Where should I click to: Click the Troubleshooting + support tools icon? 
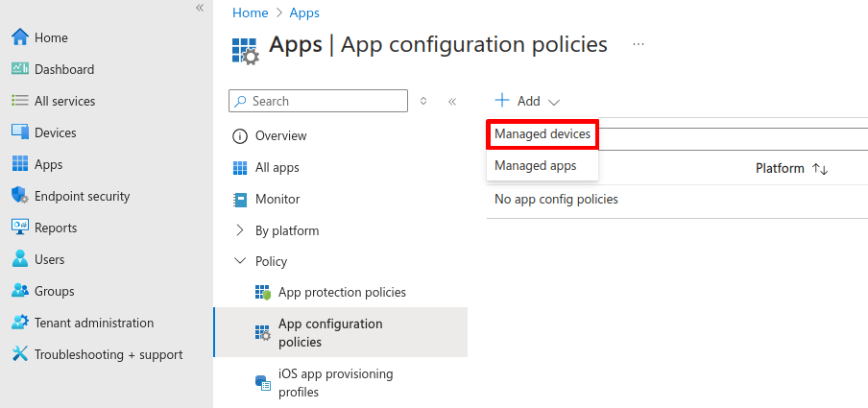(x=20, y=353)
